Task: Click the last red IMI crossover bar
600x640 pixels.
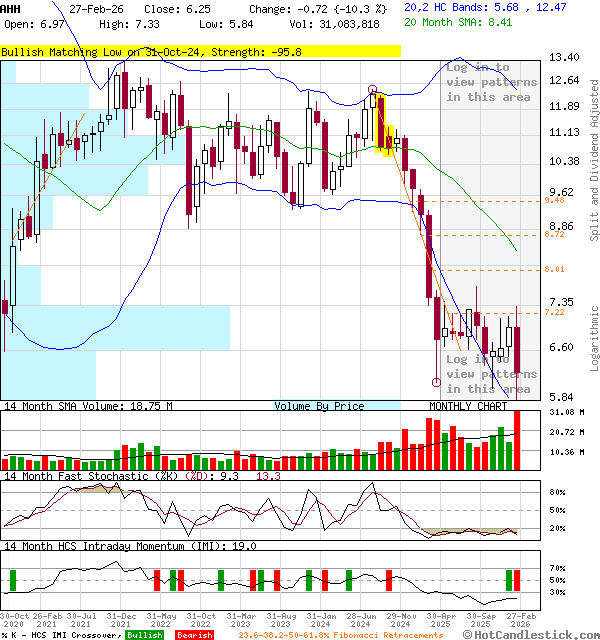Action: [x=516, y=581]
